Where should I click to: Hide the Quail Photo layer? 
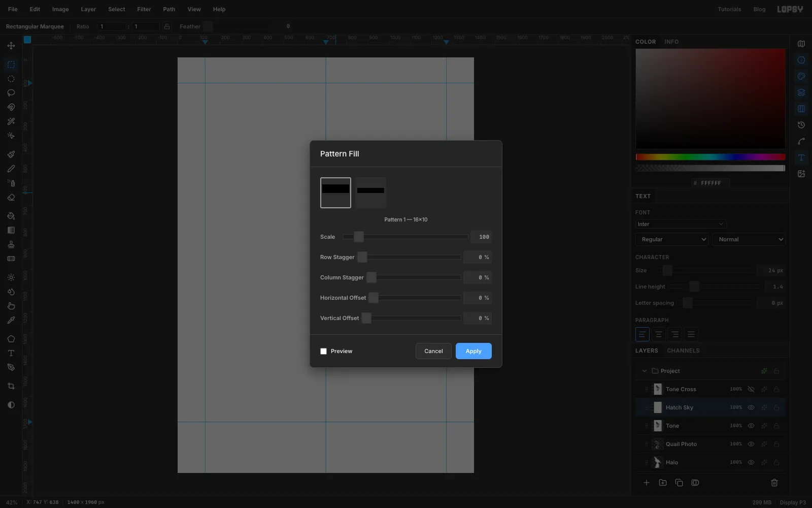pos(751,444)
